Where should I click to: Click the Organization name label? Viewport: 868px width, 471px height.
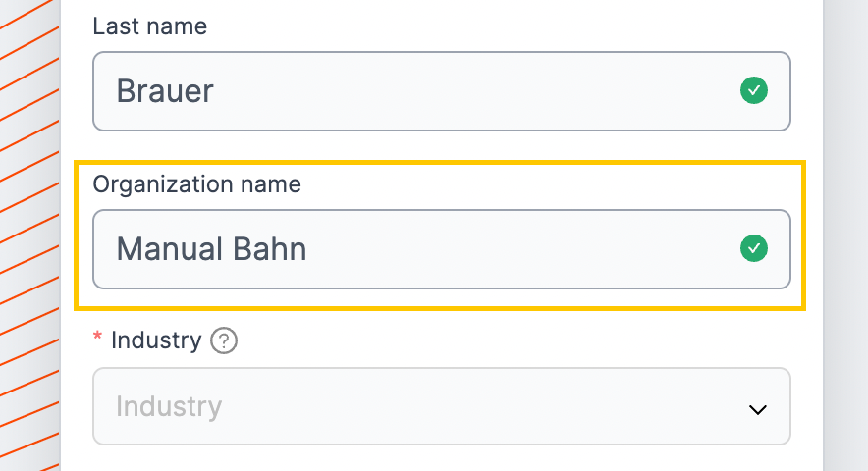pos(197,184)
